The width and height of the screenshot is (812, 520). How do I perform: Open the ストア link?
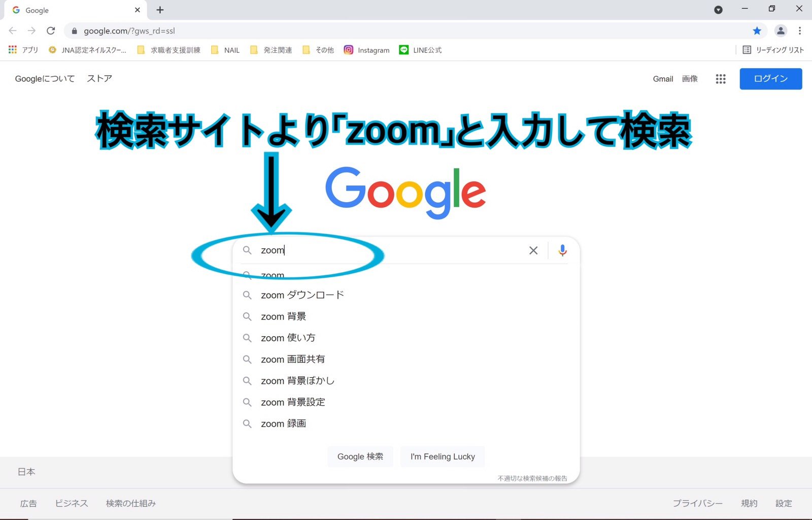(99, 79)
